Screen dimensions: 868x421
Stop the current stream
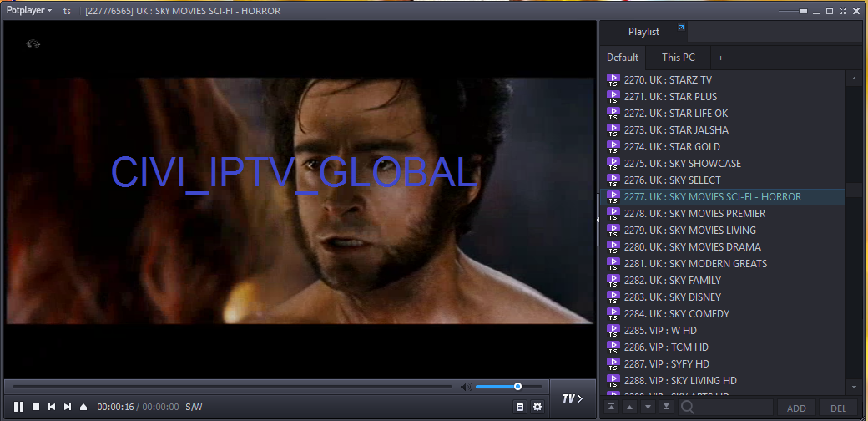(36, 407)
